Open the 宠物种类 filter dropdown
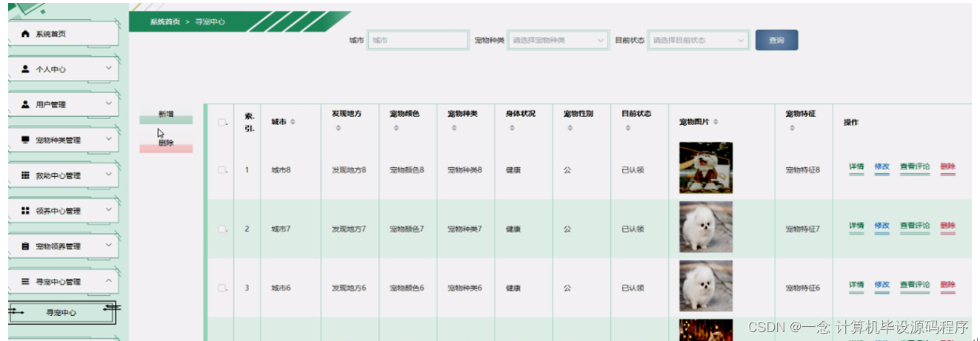Image resolution: width=980 pixels, height=341 pixels. [x=559, y=41]
